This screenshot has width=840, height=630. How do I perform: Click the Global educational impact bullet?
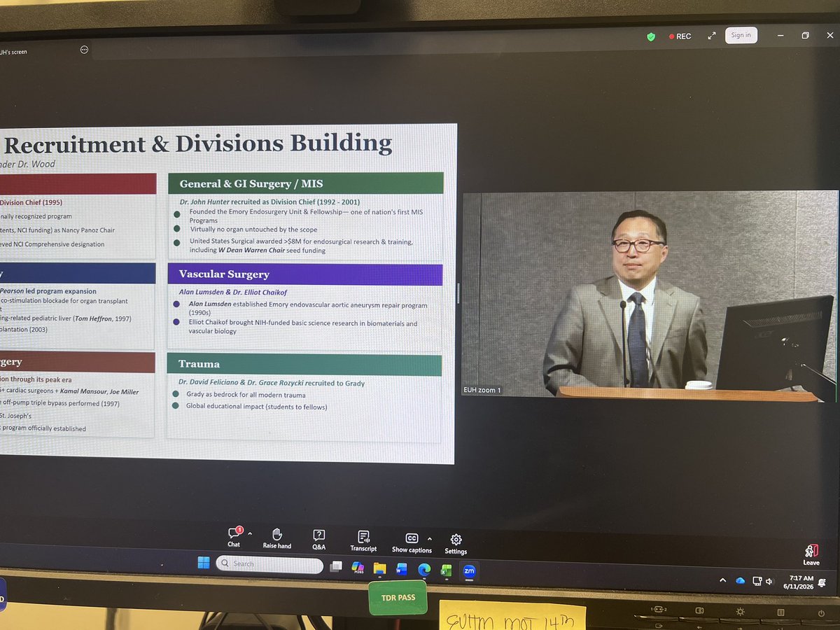[256, 407]
